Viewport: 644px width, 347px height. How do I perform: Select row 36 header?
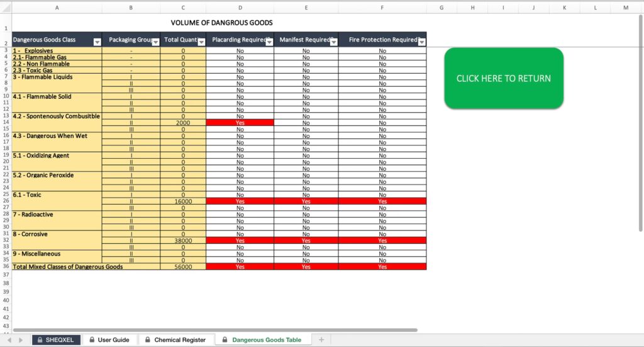6,266
